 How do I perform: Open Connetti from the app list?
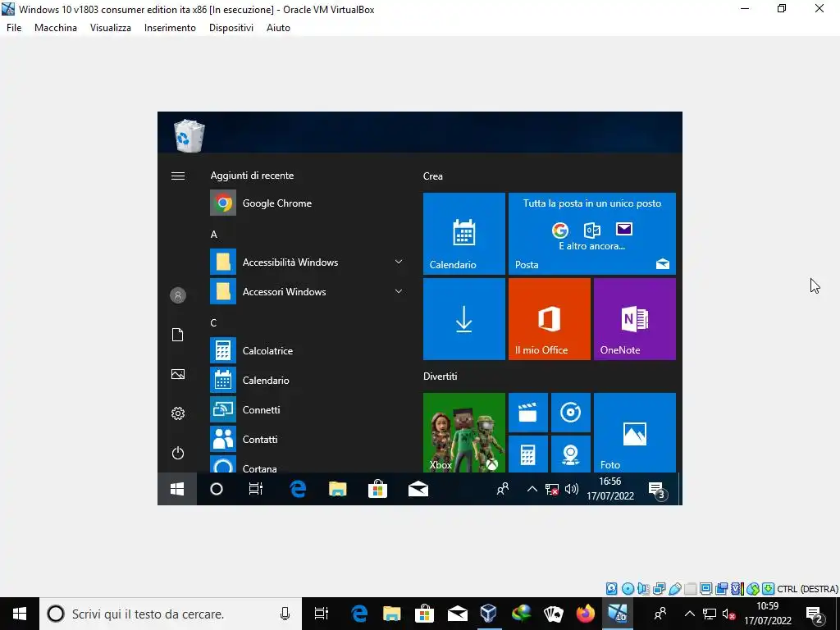pos(308,410)
